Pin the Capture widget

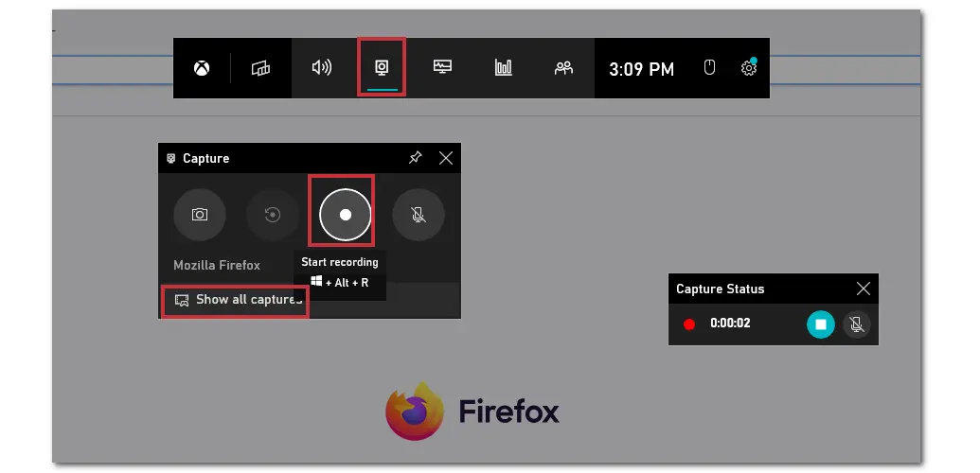(x=415, y=158)
